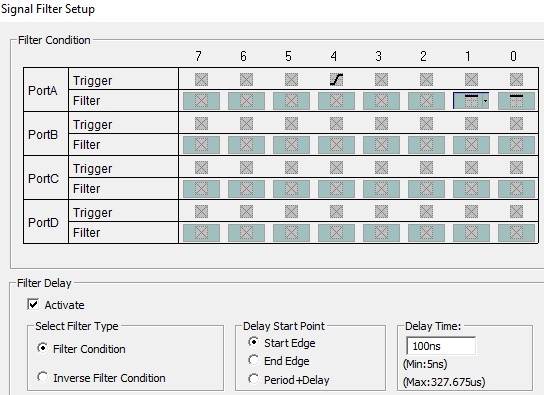544x395 pixels.
Task: Select Start Edge radio button
Action: click(254, 342)
